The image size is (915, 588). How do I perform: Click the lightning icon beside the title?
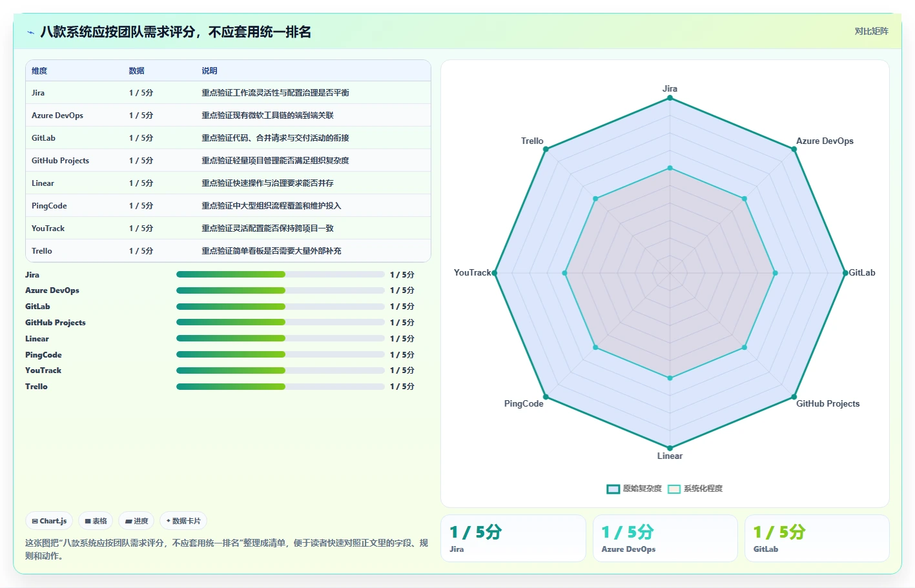pyautogui.click(x=30, y=32)
